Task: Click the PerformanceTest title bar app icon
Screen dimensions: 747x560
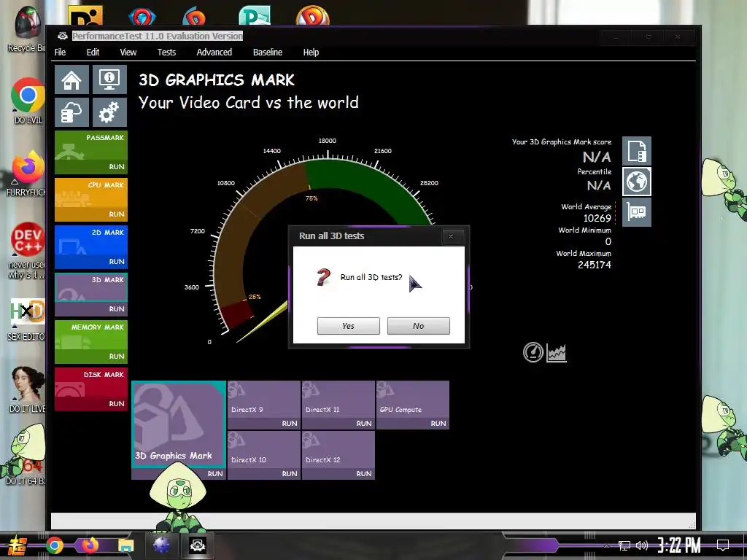Action: 63,36
